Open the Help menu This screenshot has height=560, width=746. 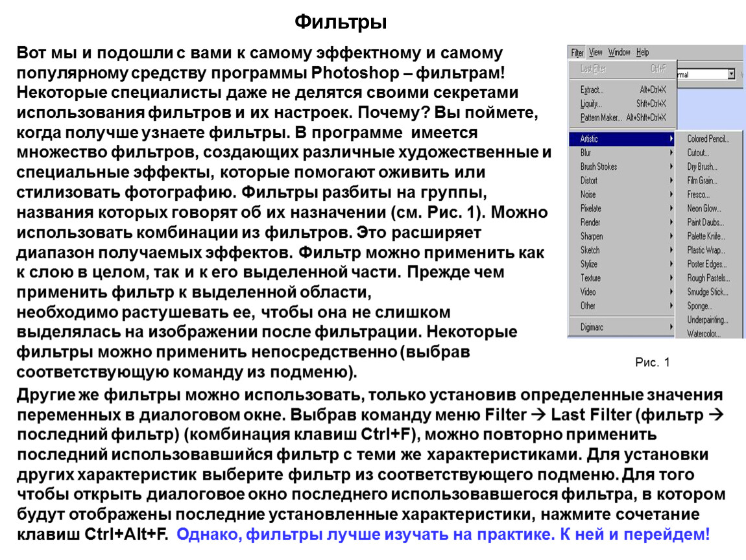pos(642,52)
